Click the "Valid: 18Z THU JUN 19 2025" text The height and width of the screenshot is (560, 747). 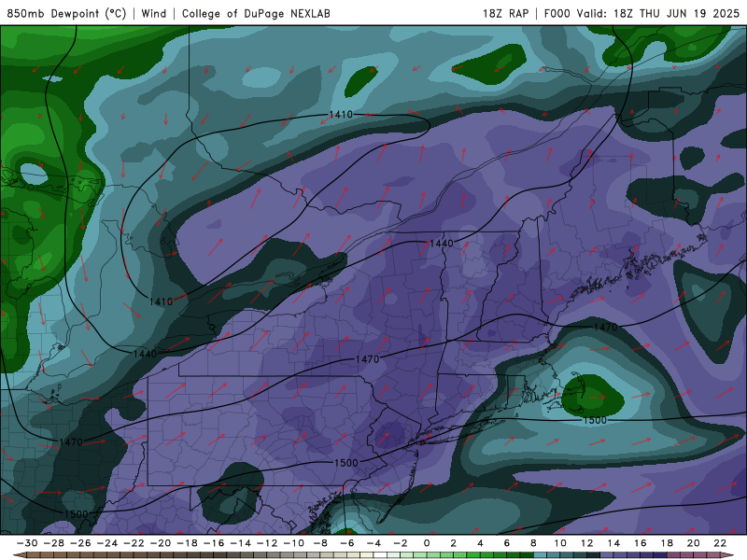point(658,13)
